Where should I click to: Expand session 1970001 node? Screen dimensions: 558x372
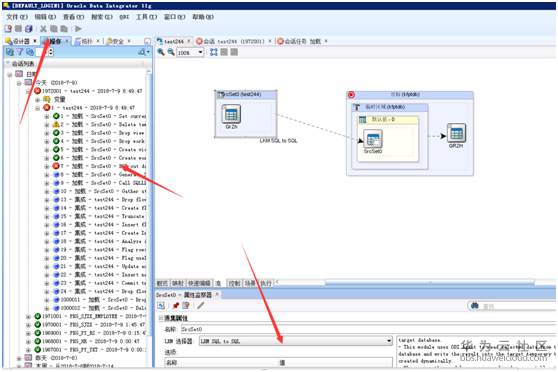[28, 325]
